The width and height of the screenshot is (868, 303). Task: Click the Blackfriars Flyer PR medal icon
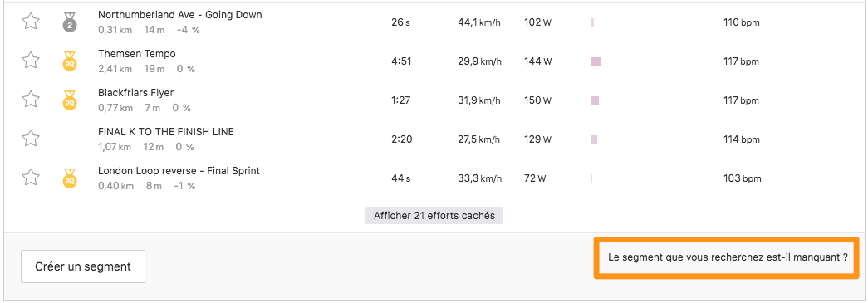(70, 100)
